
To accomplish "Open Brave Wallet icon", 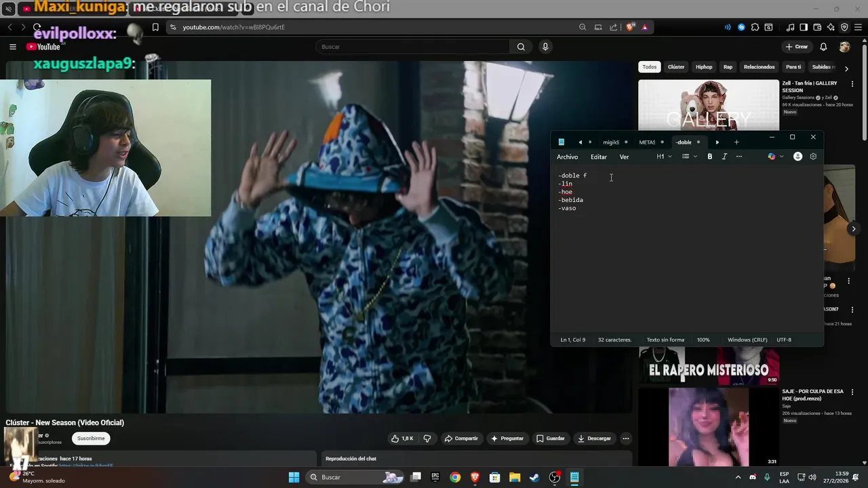I will (x=817, y=27).
